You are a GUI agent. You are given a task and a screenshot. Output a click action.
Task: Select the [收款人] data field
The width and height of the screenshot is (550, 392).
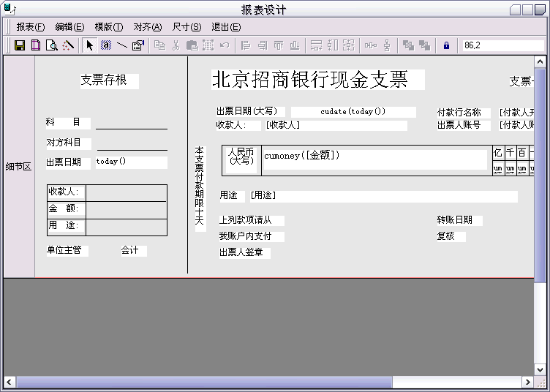coord(336,125)
